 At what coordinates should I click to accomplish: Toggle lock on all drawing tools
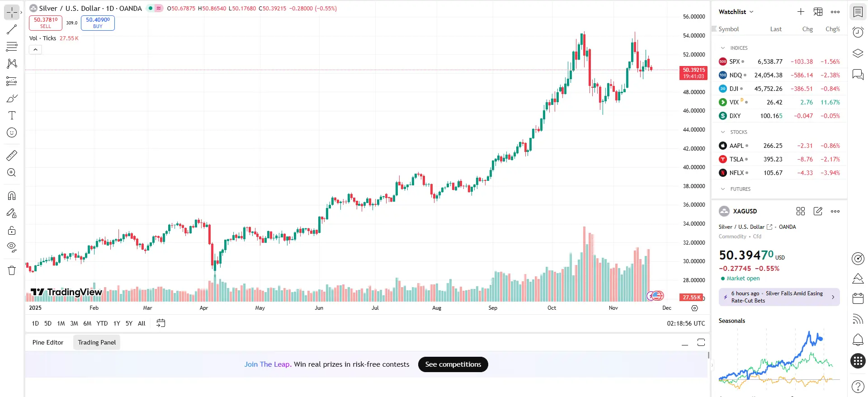[11, 230]
